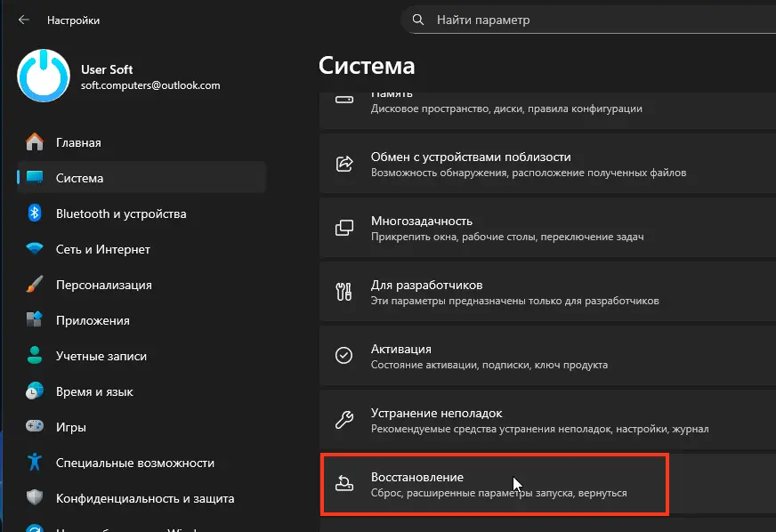The width and height of the screenshot is (776, 532).
Task: Open Приложения section
Action: pyautogui.click(x=93, y=320)
